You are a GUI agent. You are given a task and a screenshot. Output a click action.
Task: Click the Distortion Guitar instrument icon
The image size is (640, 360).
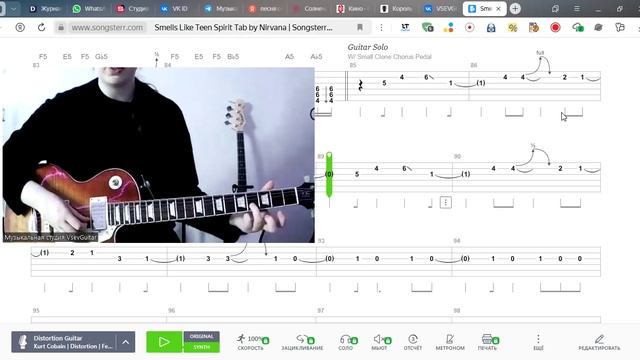22,342
